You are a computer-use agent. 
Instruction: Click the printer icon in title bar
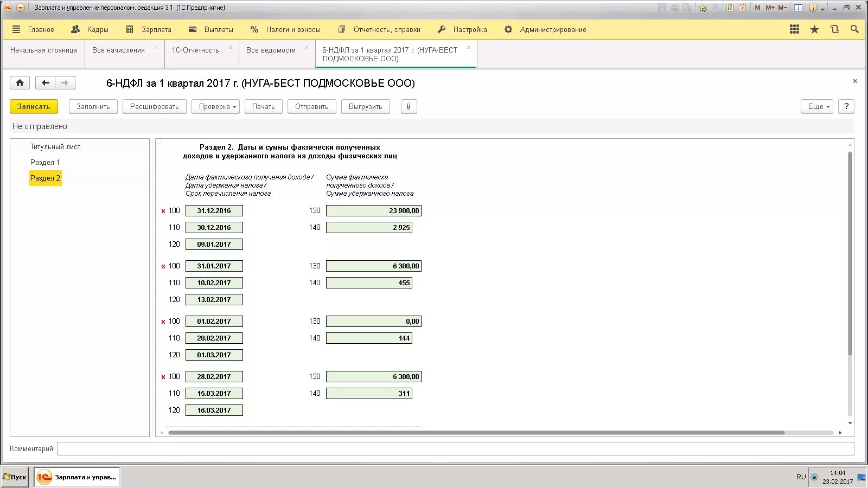[x=675, y=8]
